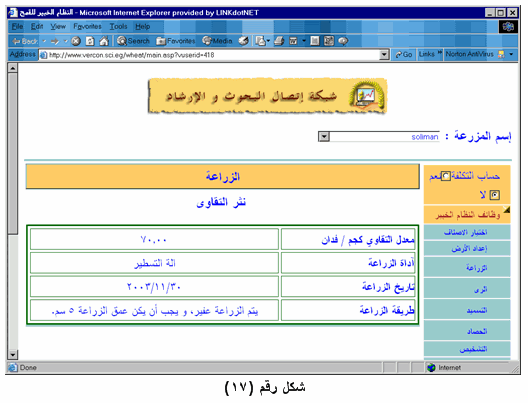528x403 pixels.
Task: Click the Internet Explorer throbber logo
Action: (x=508, y=27)
